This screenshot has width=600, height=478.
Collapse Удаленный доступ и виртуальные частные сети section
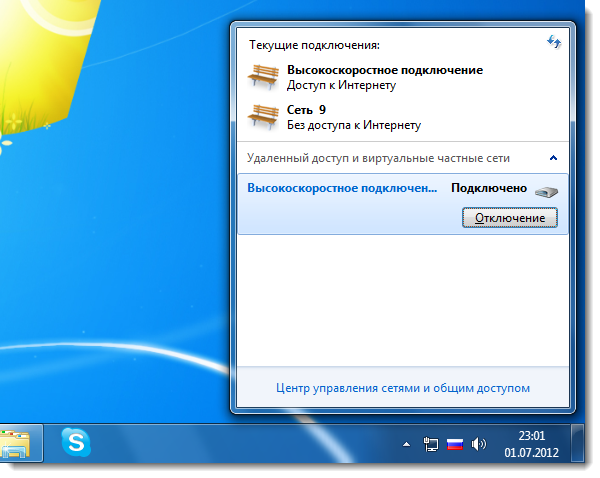pyautogui.click(x=553, y=158)
